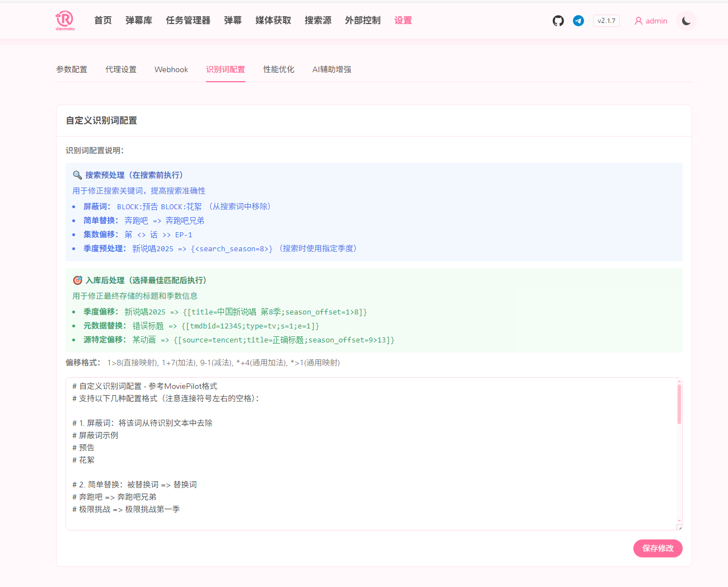Screen dimensions: 728x587
Task: Open the Telegram channel icon
Action: [578, 21]
